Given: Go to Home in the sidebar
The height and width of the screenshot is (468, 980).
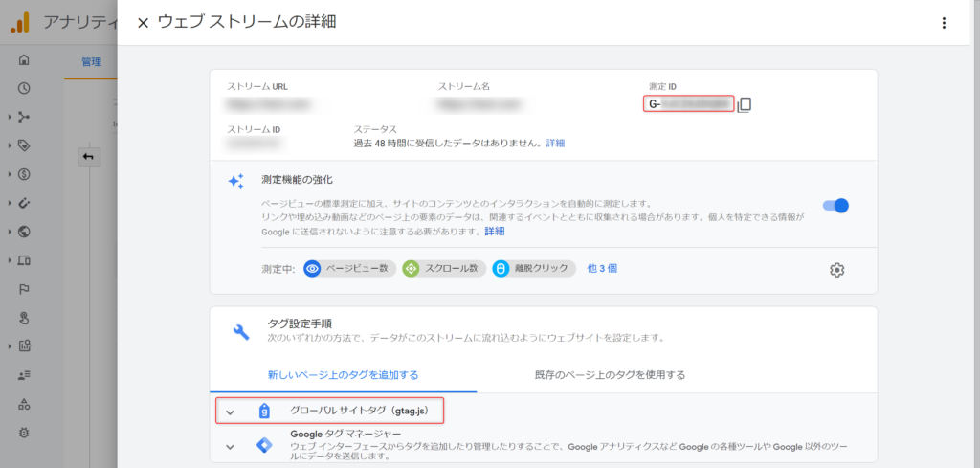Looking at the screenshot, I should [24, 60].
